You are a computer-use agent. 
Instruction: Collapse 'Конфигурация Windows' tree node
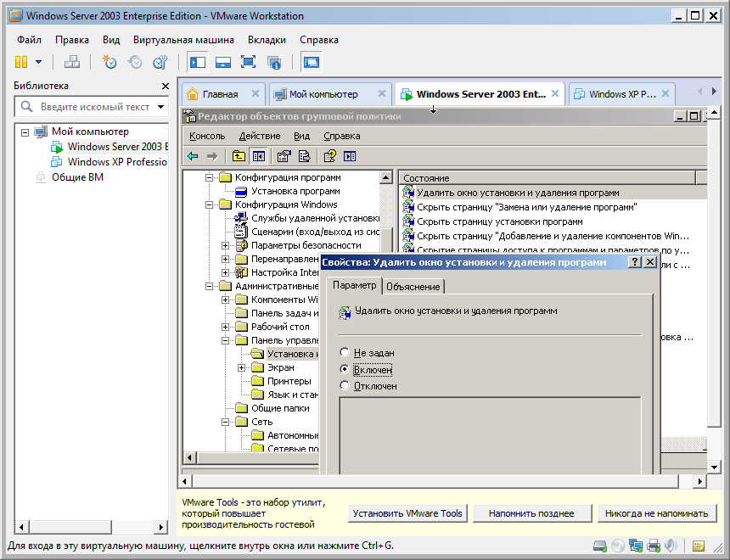209,204
